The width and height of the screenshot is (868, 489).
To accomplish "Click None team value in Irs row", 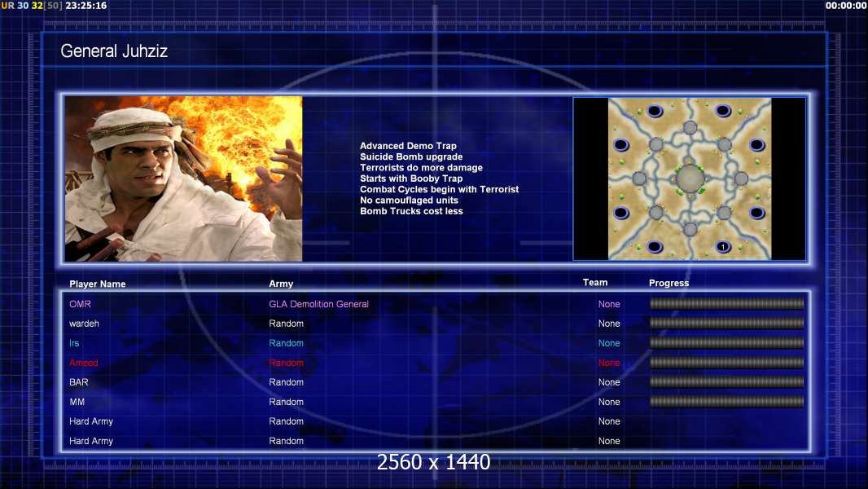I will pos(609,343).
